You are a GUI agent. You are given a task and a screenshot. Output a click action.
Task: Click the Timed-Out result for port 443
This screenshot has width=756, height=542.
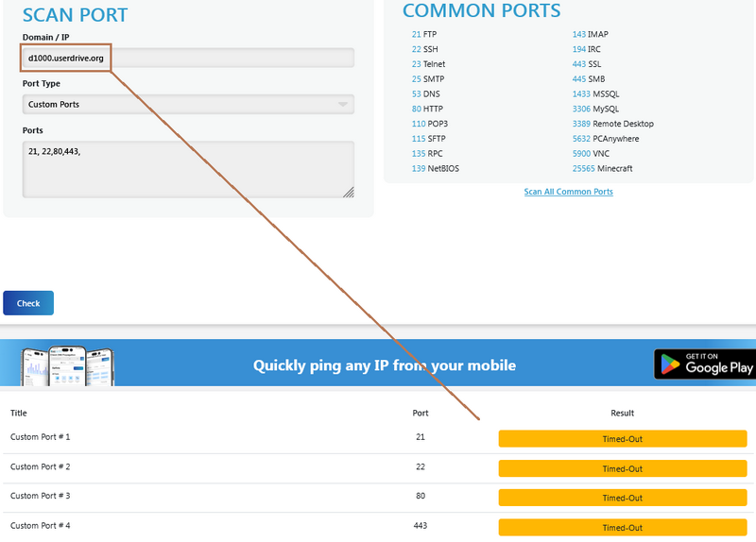(x=623, y=528)
